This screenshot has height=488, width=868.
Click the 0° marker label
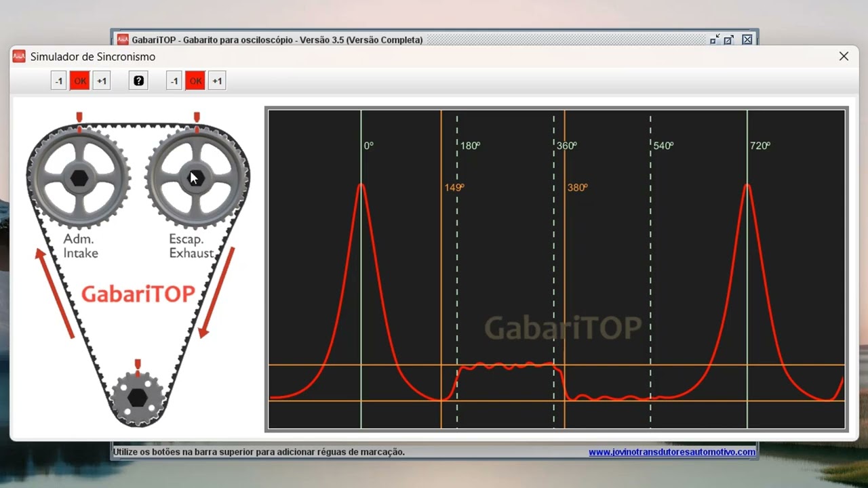click(x=368, y=146)
